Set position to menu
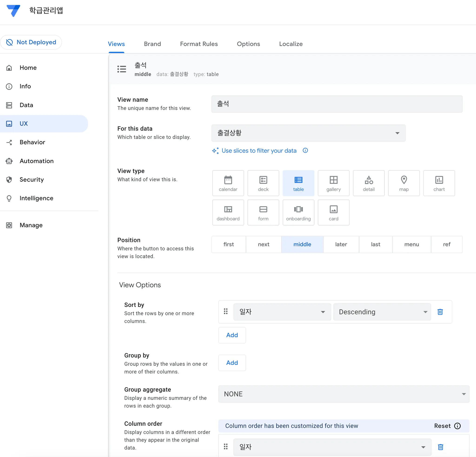Screen dimensions: 476x457 tap(411, 244)
